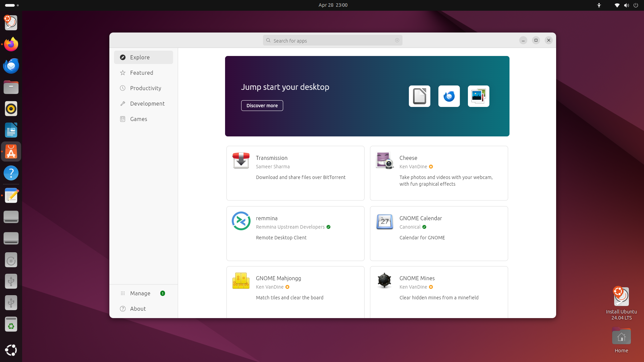Image resolution: width=644 pixels, height=362 pixels.
Task: Click remmina verified publisher checkmark badge
Action: (328, 227)
